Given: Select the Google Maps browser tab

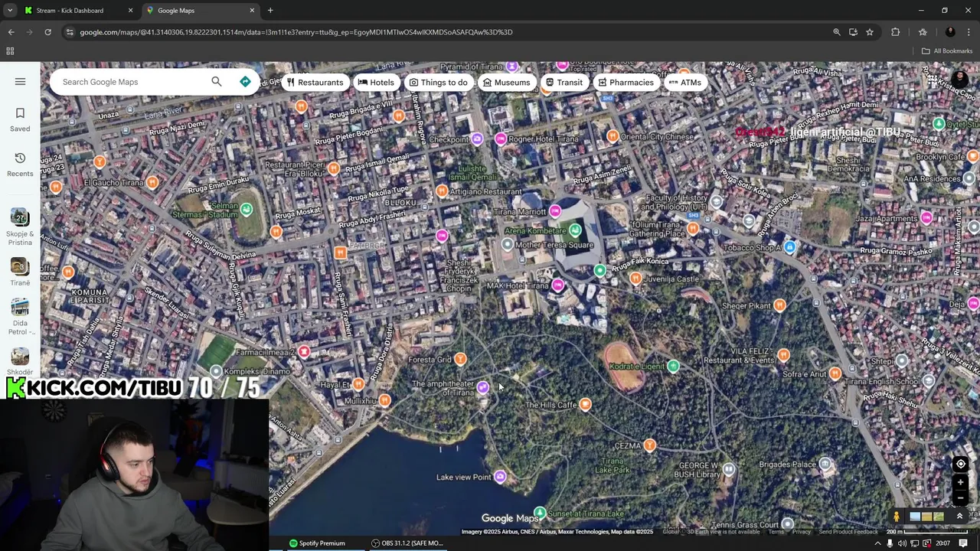Looking at the screenshot, I should coord(201,11).
